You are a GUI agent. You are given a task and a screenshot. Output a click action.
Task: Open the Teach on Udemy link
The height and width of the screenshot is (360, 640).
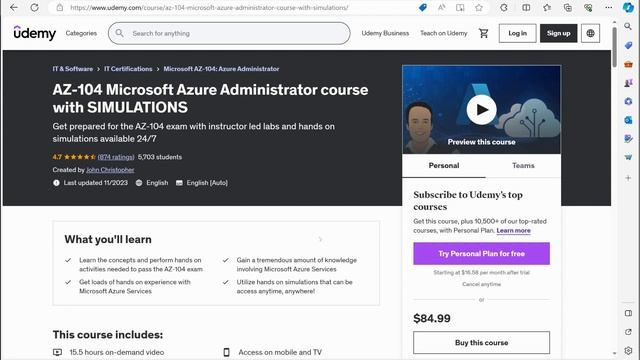(x=444, y=33)
